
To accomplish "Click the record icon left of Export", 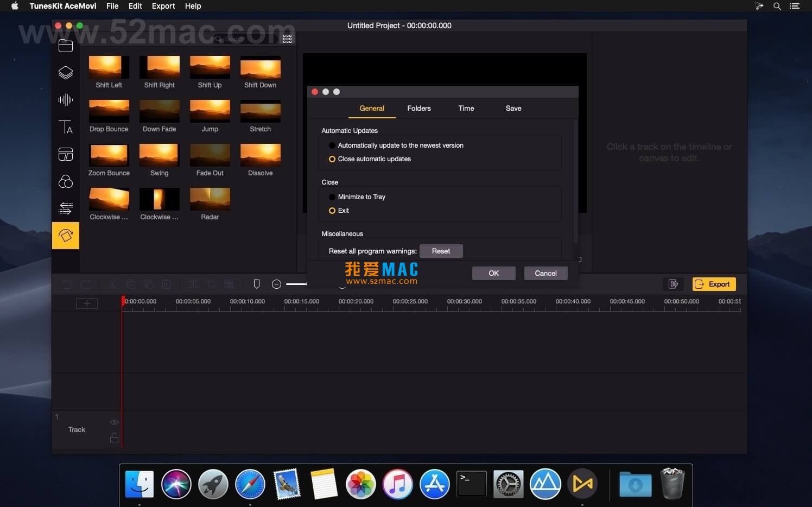I will pyautogui.click(x=673, y=284).
